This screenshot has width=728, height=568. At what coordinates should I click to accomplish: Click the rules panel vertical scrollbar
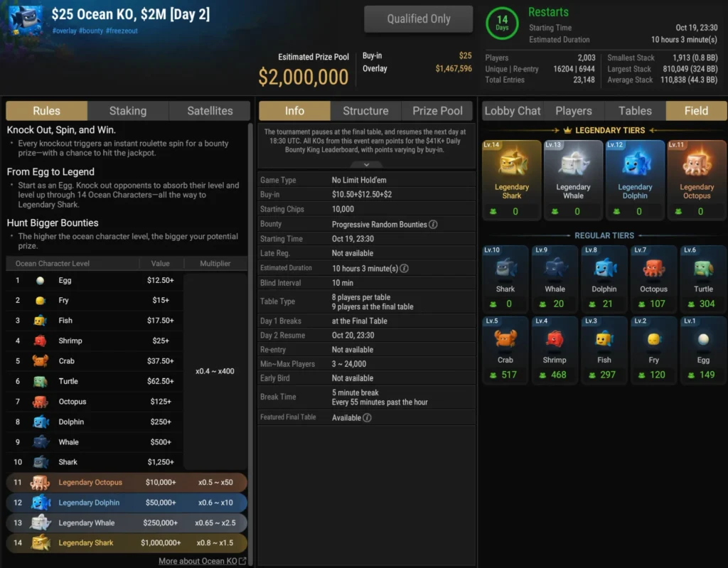click(x=251, y=343)
